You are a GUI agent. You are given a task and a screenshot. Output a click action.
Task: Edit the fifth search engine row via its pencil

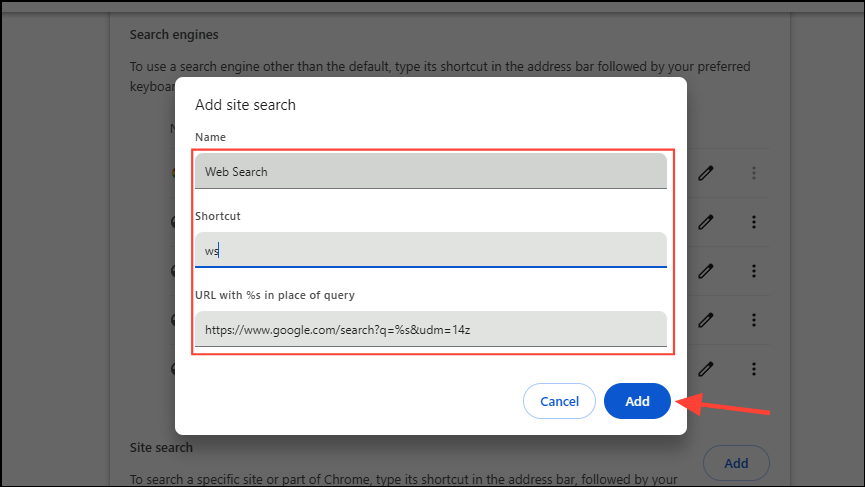point(706,367)
